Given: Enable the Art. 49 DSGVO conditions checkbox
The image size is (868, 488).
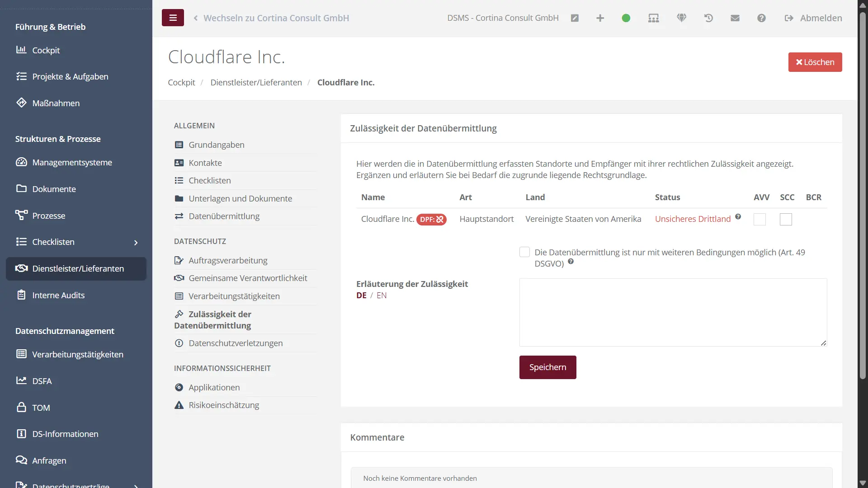Looking at the screenshot, I should click(x=524, y=252).
